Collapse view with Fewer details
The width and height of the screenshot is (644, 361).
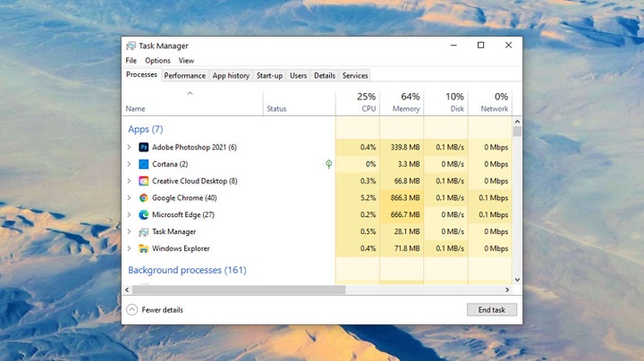(156, 310)
